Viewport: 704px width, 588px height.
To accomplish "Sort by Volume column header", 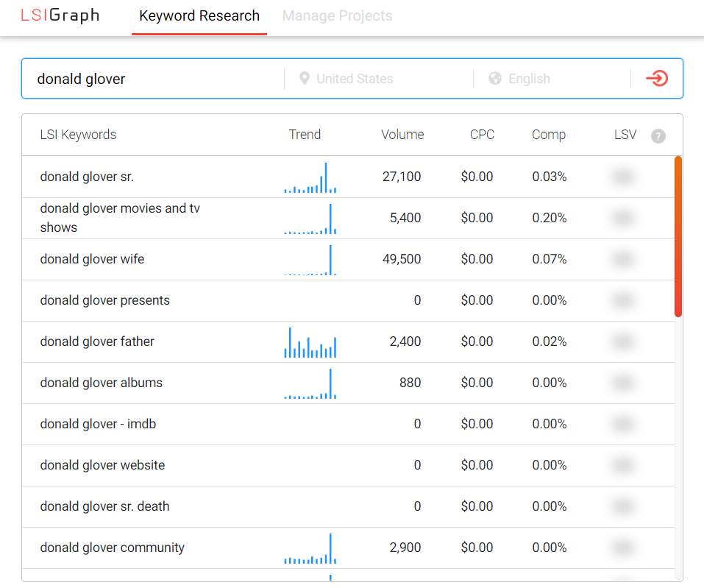I will tap(402, 135).
